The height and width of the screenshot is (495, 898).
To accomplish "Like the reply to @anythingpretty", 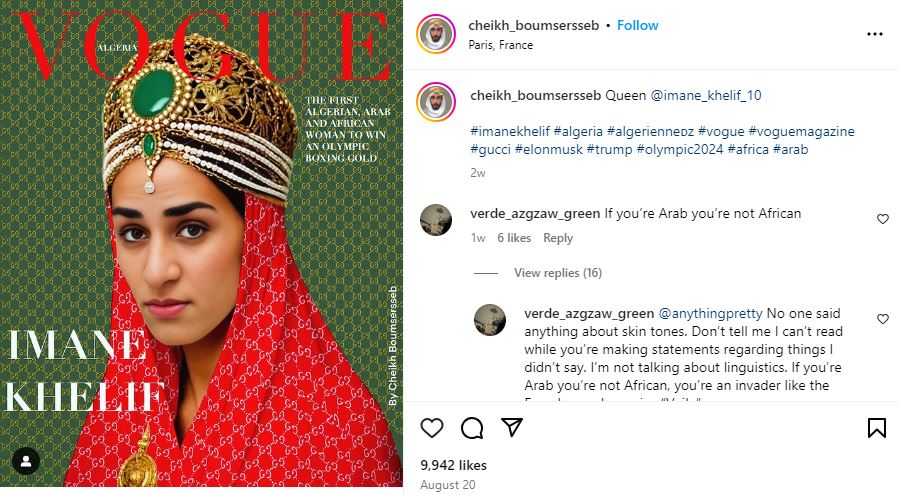I will (x=882, y=319).
